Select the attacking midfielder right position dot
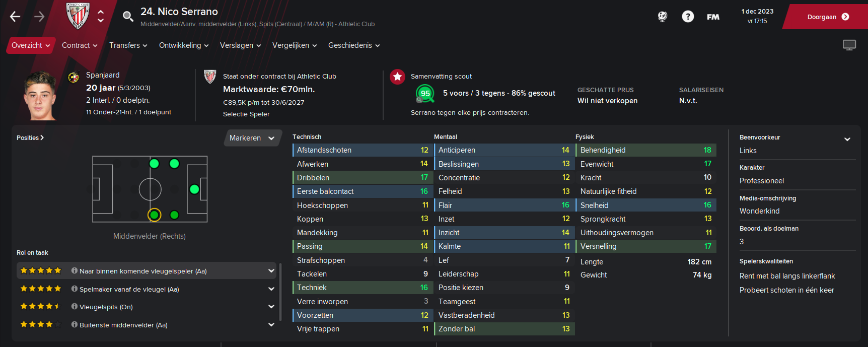This screenshot has height=347, width=868. (x=174, y=215)
